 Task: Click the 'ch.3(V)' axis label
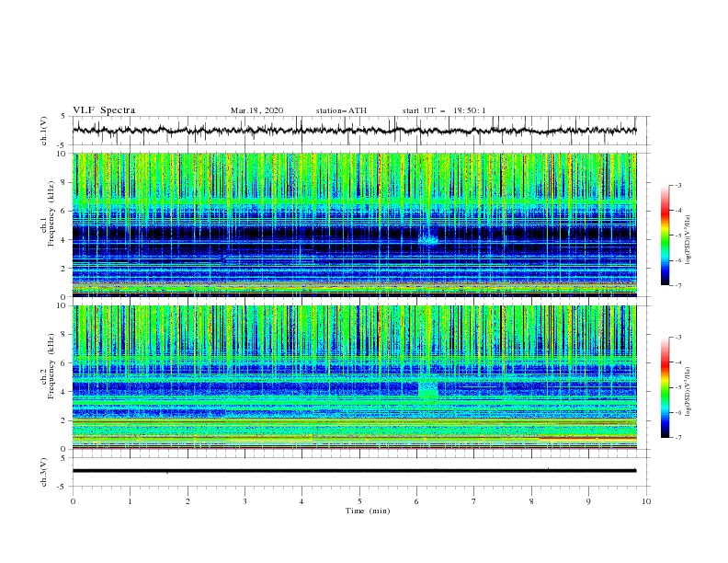pos(44,472)
